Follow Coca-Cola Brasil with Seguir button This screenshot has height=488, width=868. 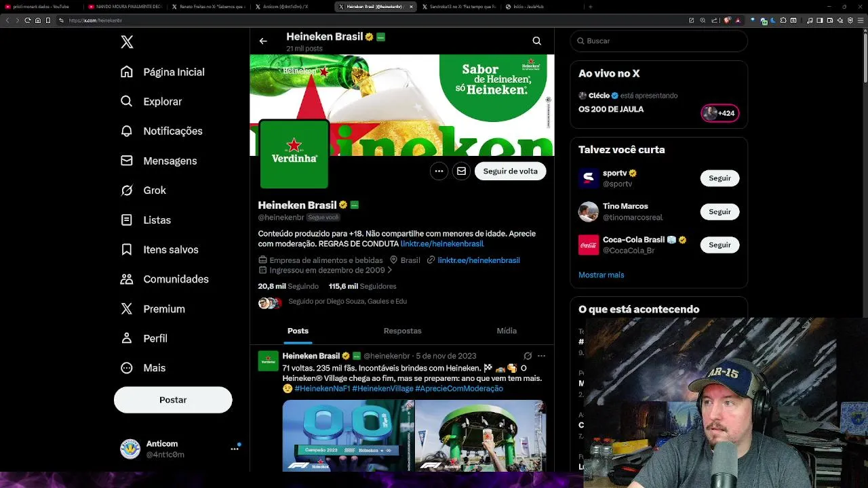point(719,245)
